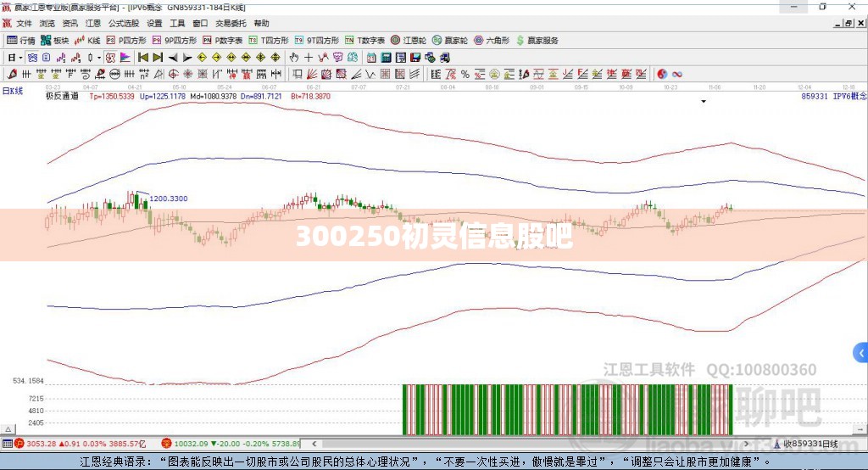Expand the blue side panel chevron

click(x=861, y=353)
